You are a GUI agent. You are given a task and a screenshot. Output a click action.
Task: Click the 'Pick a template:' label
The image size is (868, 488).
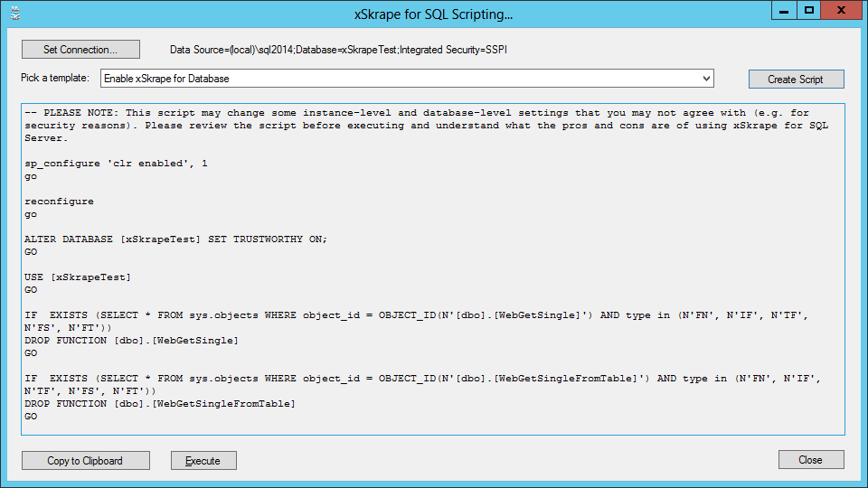(55, 78)
